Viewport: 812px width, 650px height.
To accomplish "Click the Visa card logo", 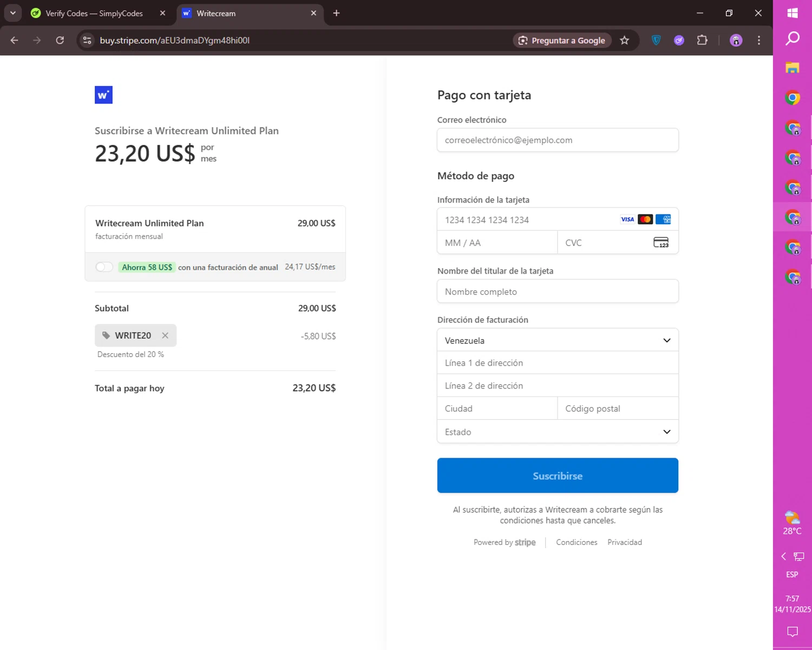I will [x=627, y=219].
